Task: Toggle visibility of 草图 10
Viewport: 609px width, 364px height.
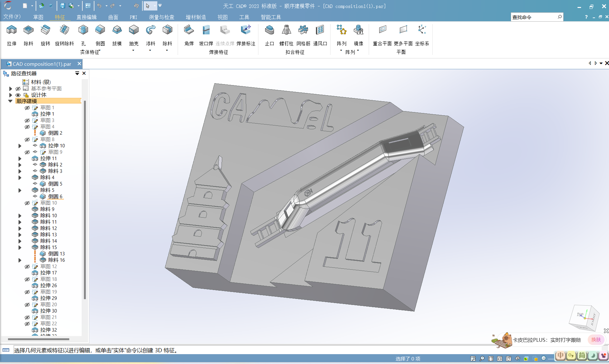Action: (27, 203)
